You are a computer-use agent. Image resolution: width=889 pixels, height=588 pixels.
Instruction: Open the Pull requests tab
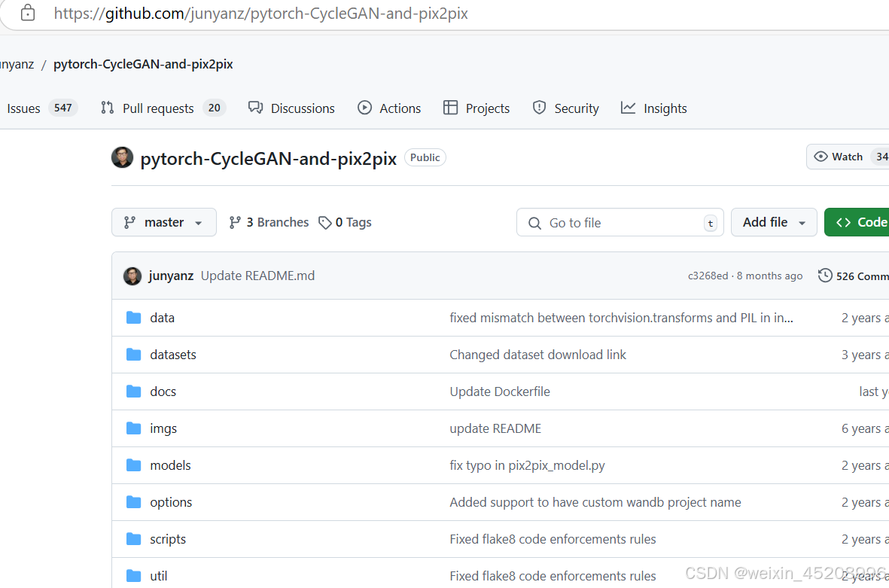point(163,108)
